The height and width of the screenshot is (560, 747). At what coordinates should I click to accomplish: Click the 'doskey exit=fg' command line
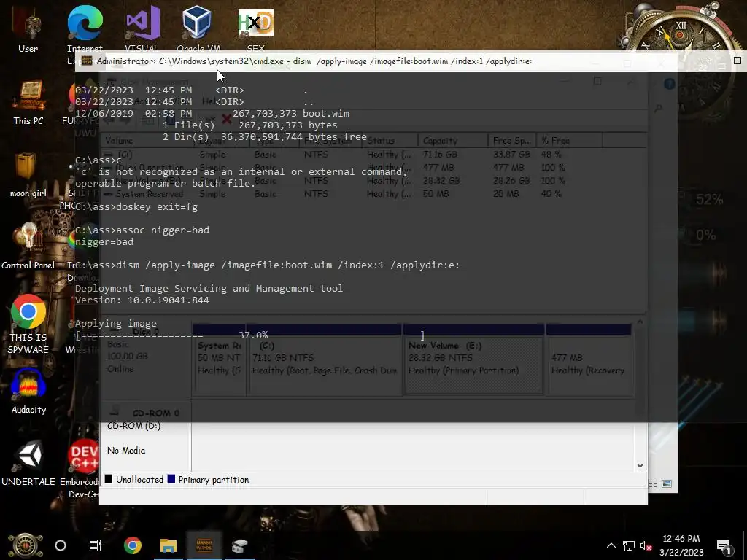[136, 206]
